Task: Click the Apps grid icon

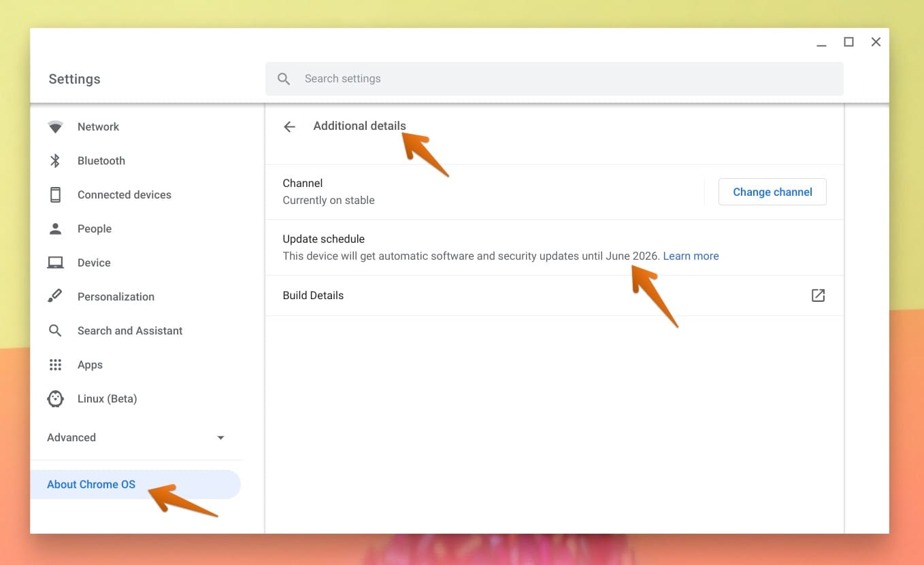Action: [55, 364]
